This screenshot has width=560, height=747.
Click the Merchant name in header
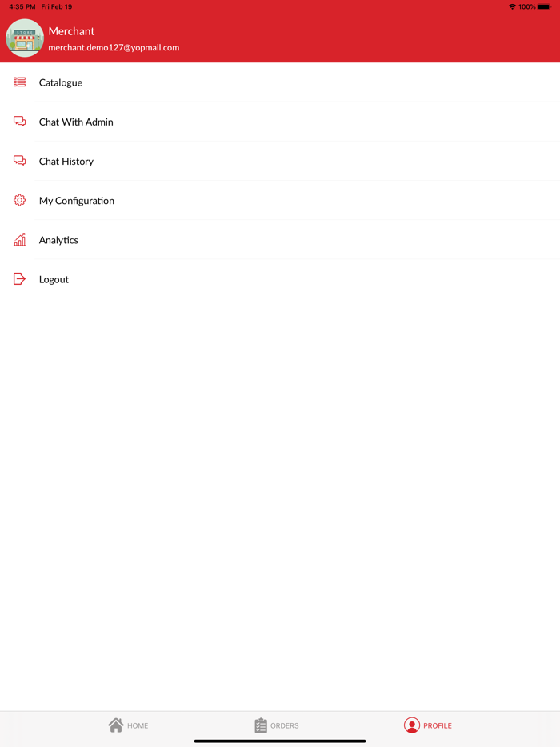tap(71, 31)
